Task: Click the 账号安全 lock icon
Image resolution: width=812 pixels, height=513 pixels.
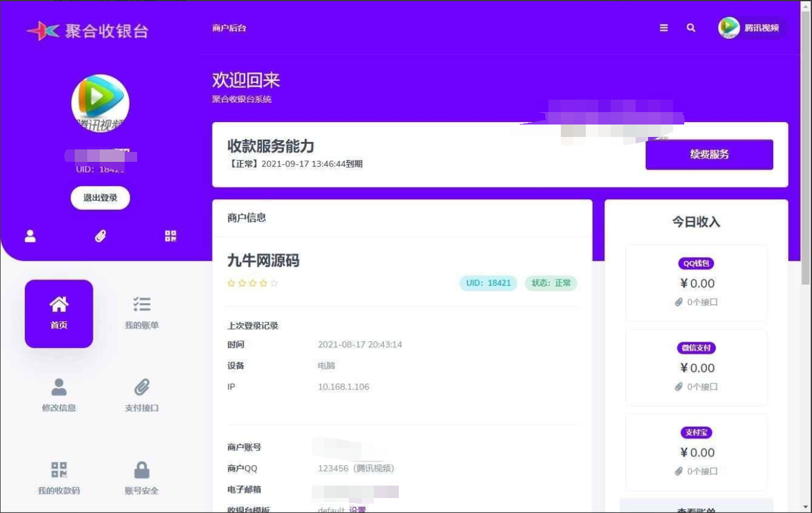Action: [x=141, y=468]
